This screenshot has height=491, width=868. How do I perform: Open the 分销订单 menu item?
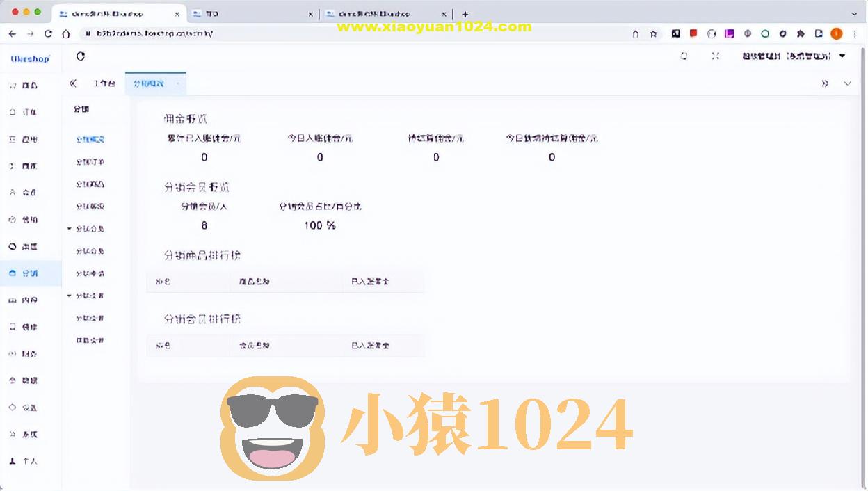pos(89,161)
